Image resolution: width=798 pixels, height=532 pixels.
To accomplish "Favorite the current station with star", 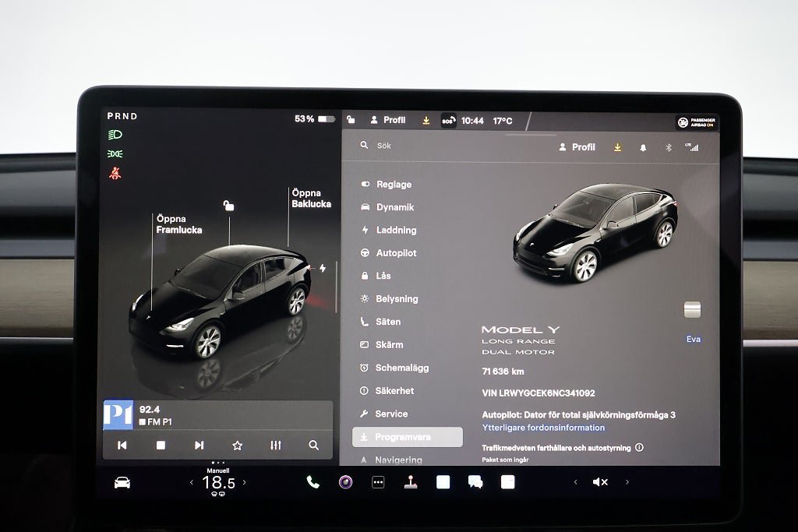I will (x=237, y=446).
